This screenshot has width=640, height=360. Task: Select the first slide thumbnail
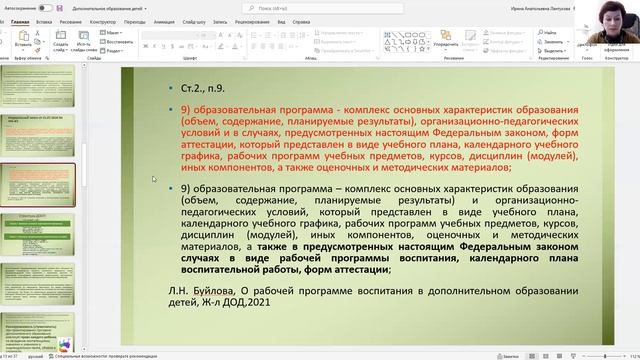click(x=38, y=85)
